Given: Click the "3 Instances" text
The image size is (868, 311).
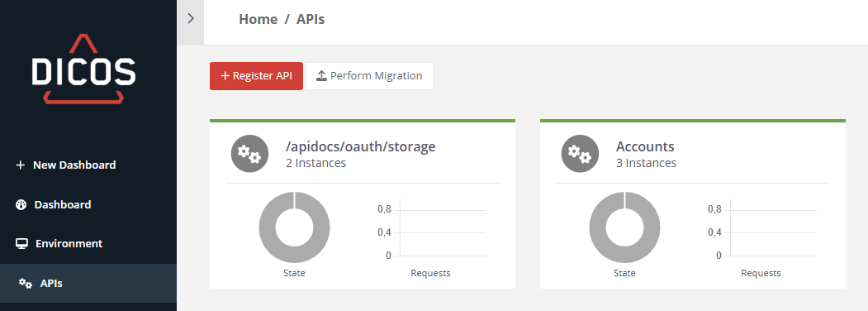Looking at the screenshot, I should point(646,164).
